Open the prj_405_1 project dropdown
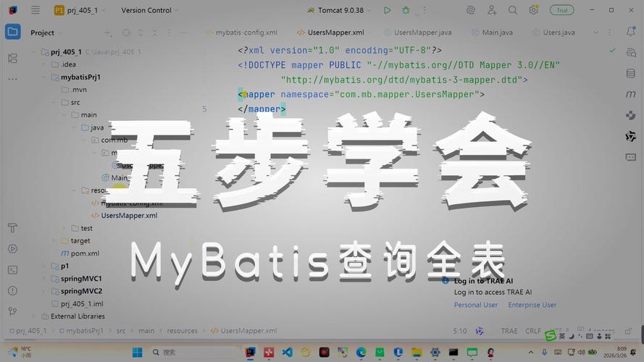 (80, 10)
